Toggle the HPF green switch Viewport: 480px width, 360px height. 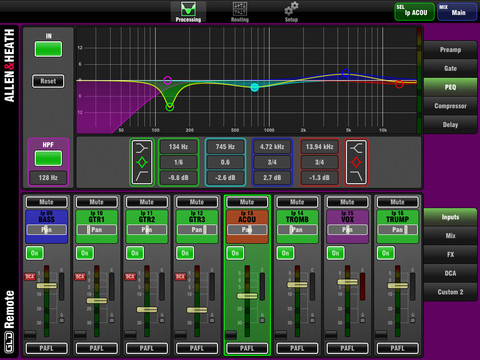(x=48, y=158)
